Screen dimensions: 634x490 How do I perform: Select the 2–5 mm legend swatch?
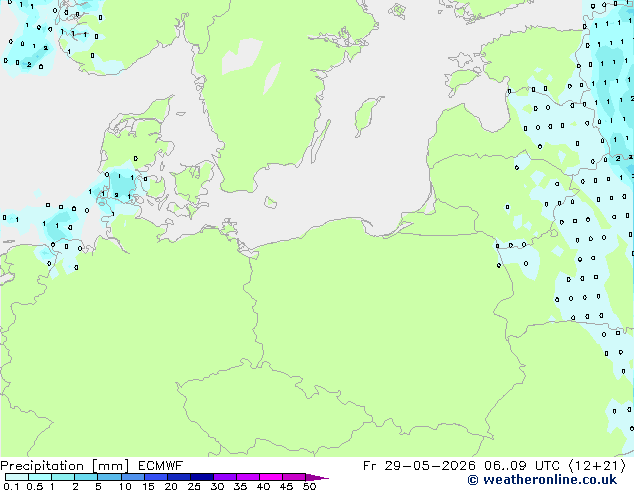click(x=86, y=477)
